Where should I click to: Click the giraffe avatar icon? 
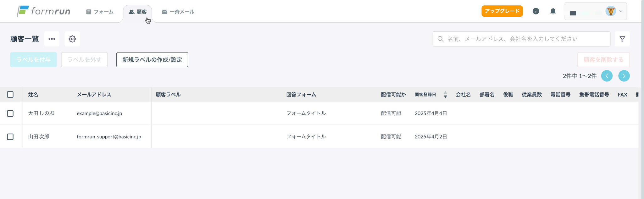click(x=611, y=11)
